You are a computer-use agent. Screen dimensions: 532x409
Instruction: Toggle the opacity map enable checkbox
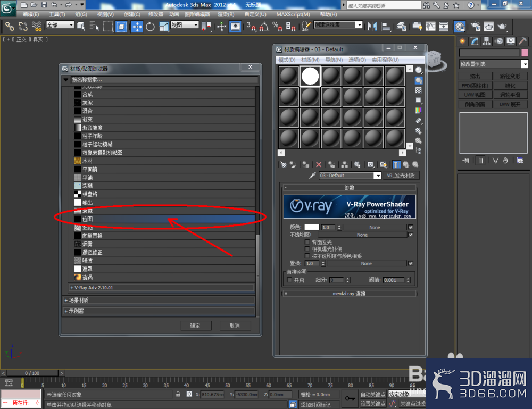(x=411, y=235)
